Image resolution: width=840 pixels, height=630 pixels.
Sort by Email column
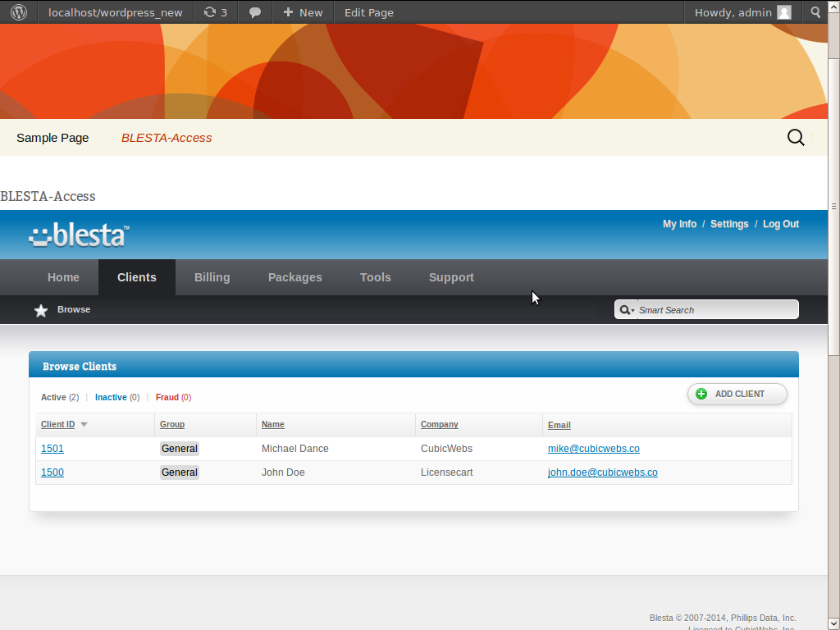[559, 426]
